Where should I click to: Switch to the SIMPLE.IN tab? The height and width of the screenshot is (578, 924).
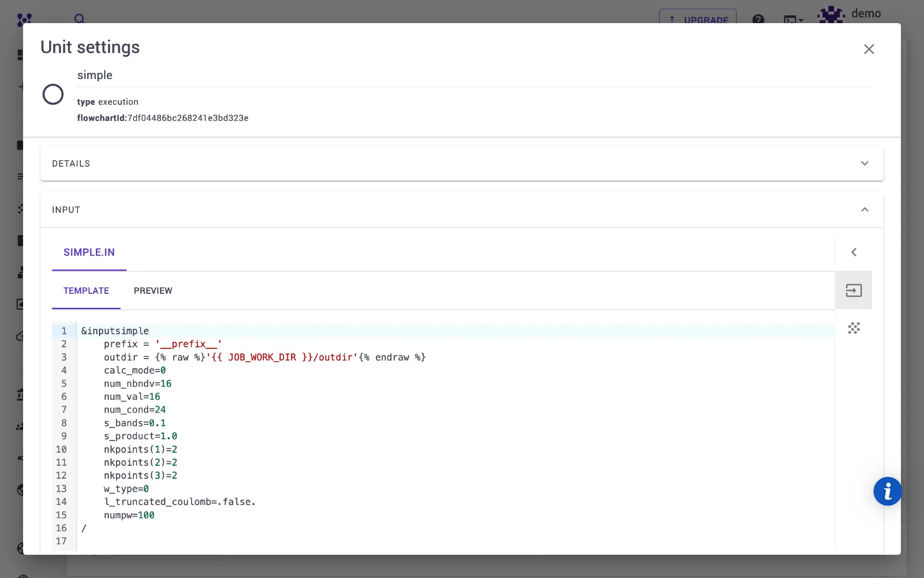pyautogui.click(x=89, y=252)
